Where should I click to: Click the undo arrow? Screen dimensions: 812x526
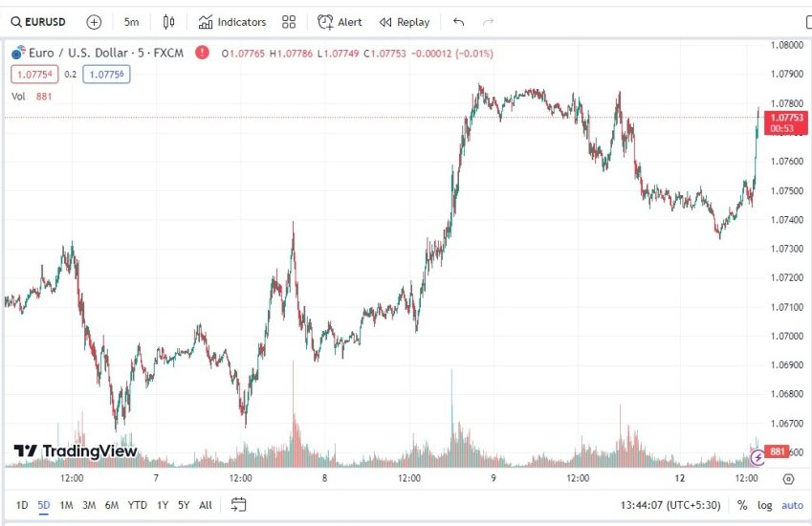point(459,22)
